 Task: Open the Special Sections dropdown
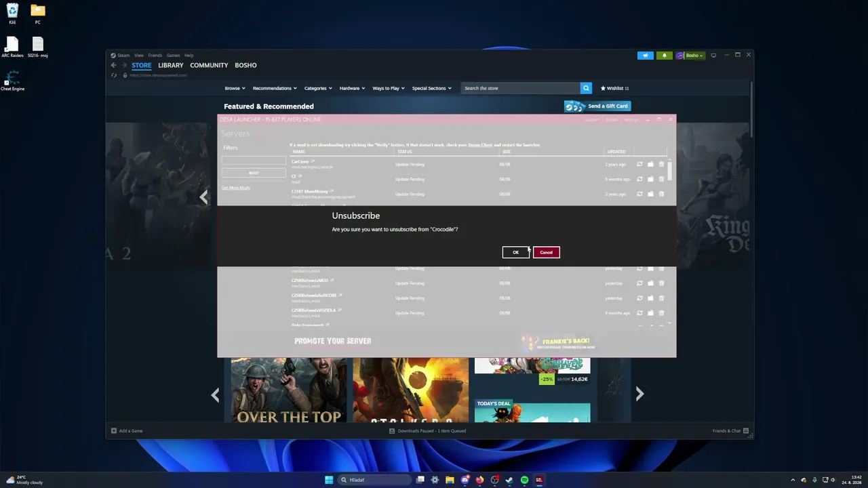431,88
